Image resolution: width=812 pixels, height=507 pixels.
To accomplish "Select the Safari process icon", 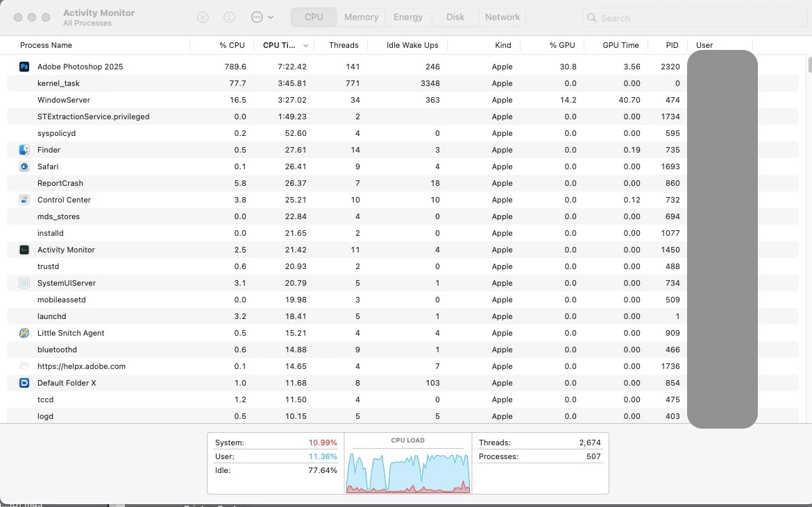I will [24, 166].
